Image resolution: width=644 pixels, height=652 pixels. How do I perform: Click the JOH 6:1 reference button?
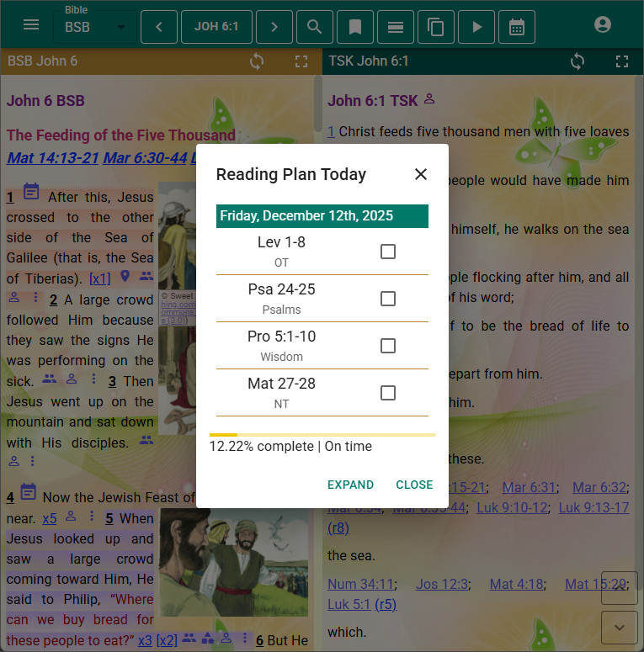(216, 27)
